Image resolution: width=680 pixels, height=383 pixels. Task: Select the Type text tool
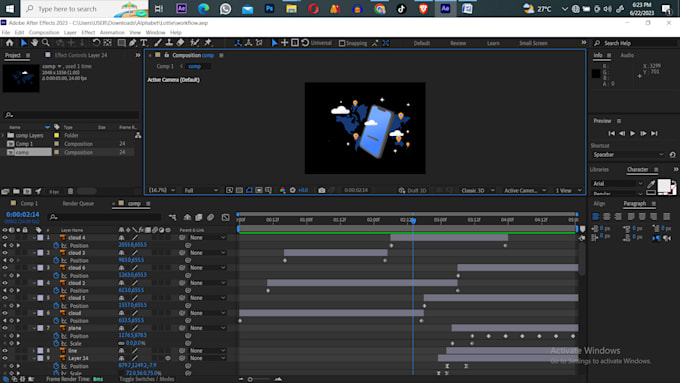pyautogui.click(x=144, y=43)
